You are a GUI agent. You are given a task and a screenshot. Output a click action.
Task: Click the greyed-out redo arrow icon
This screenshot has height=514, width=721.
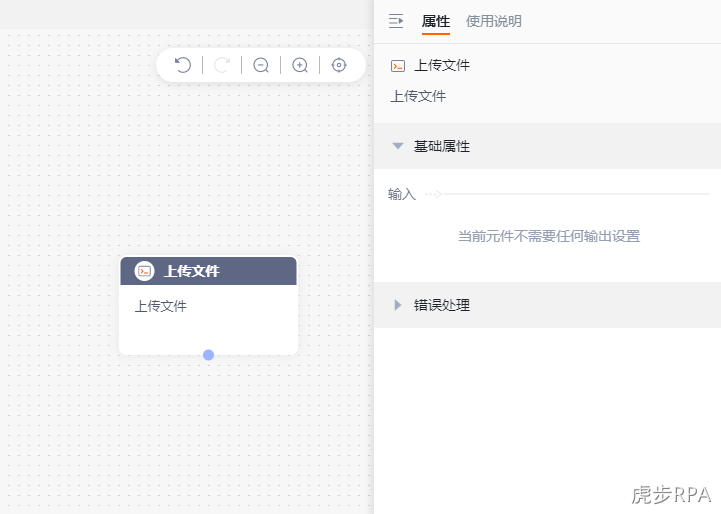click(x=222, y=65)
